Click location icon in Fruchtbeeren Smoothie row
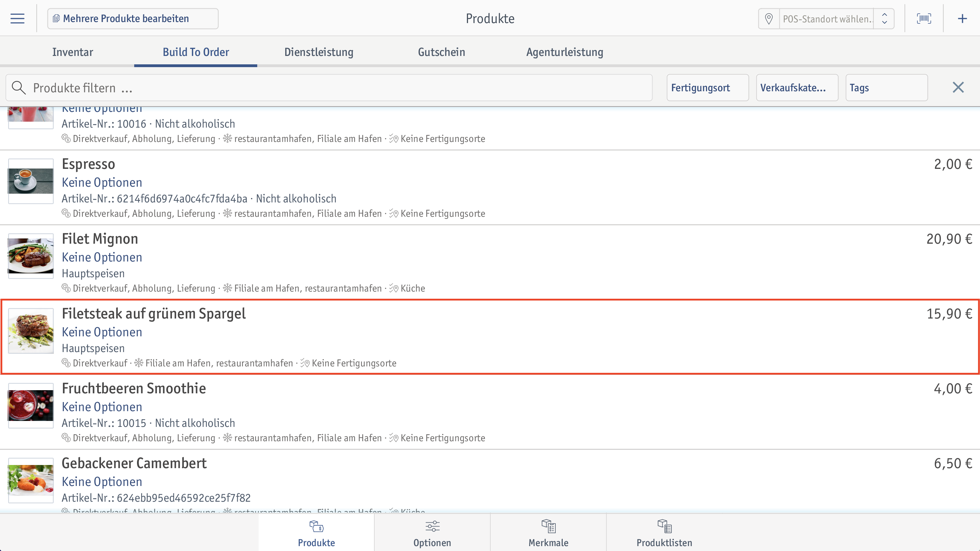 (228, 438)
